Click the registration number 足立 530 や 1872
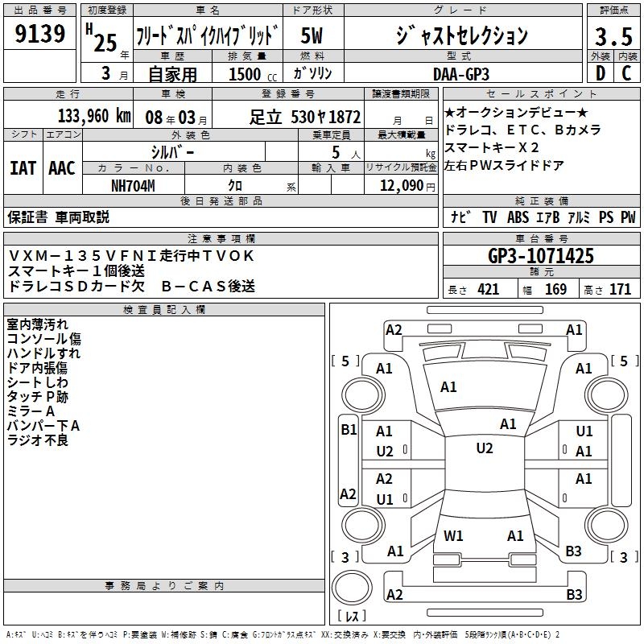 point(305,118)
